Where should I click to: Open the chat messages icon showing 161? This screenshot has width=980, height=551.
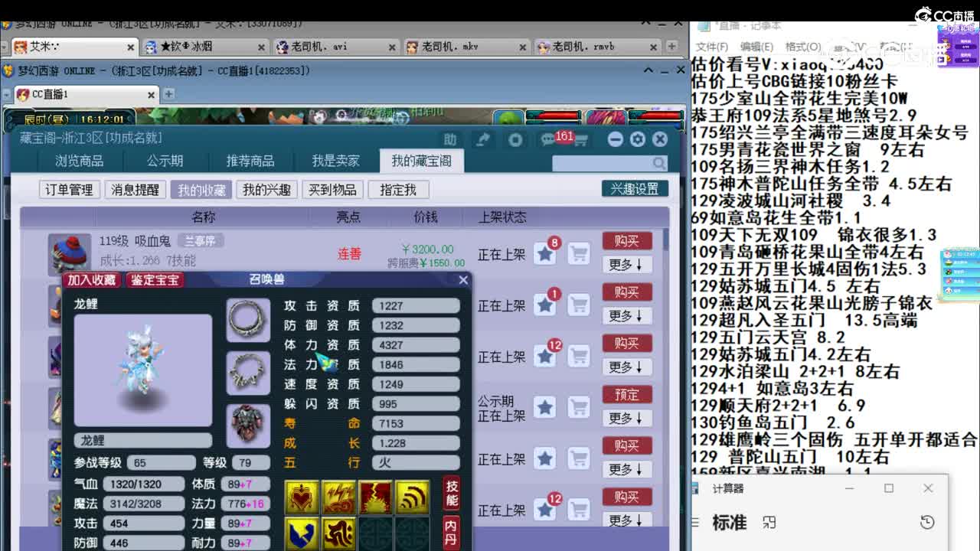click(548, 140)
